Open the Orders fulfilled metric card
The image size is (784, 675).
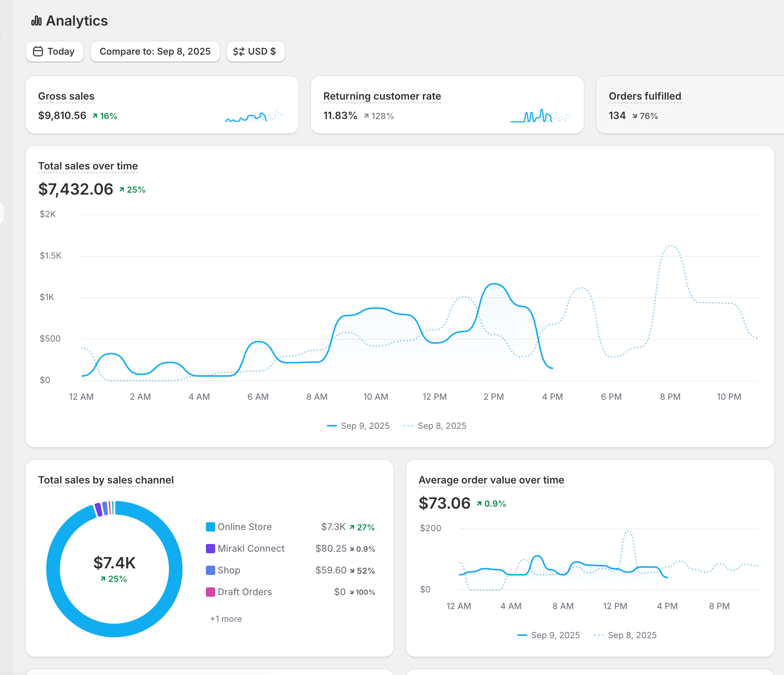[x=644, y=96]
